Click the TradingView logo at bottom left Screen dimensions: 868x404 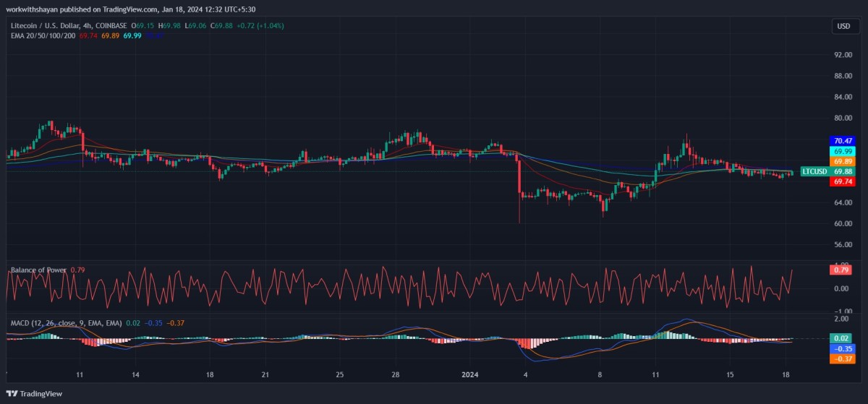(x=35, y=393)
